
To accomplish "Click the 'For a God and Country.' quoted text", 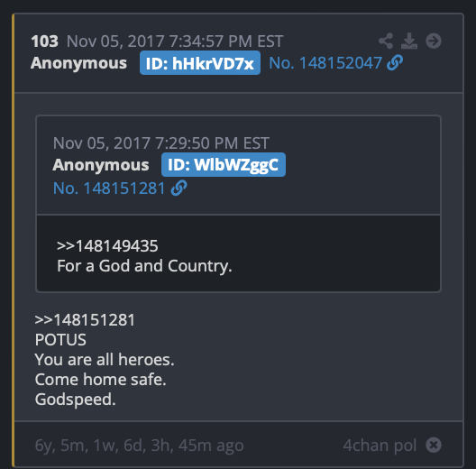I will (x=144, y=266).
